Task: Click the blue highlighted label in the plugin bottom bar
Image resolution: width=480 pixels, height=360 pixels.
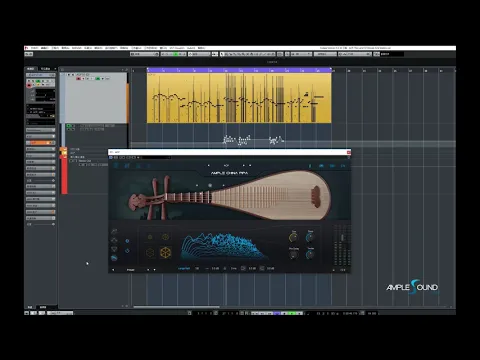Action: click(x=184, y=268)
